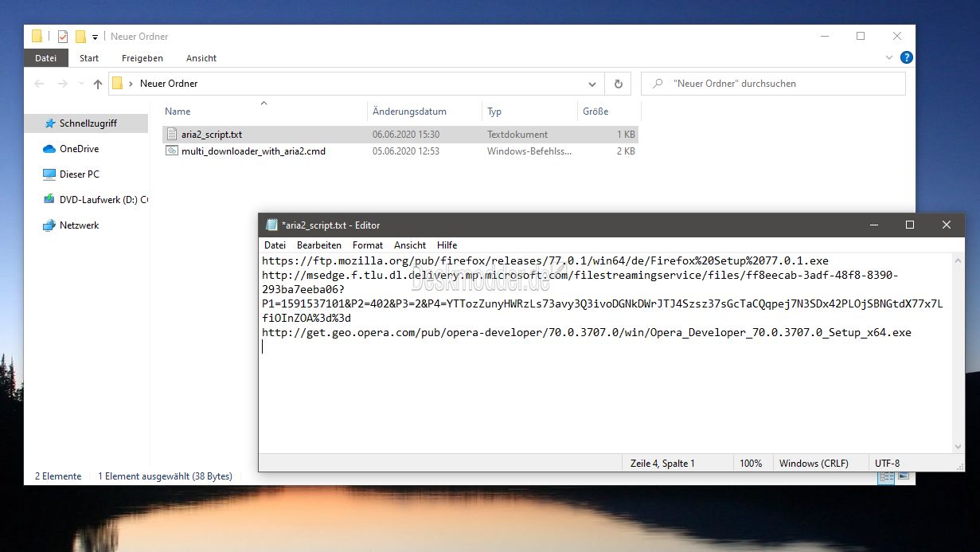Click the Opera Developer URL line in Editor
Image resolution: width=980 pixels, height=552 pixels.
coord(587,332)
